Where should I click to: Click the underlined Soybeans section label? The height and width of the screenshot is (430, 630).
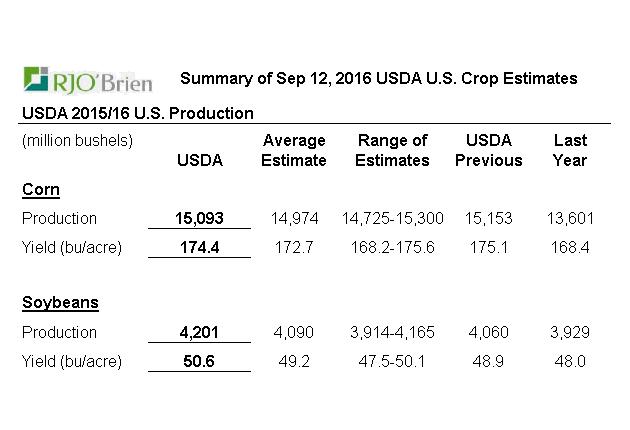tap(60, 302)
